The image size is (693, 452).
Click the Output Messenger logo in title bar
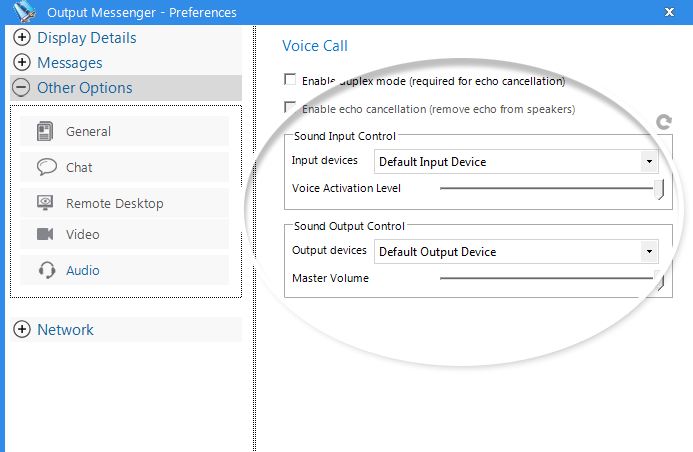coord(24,11)
